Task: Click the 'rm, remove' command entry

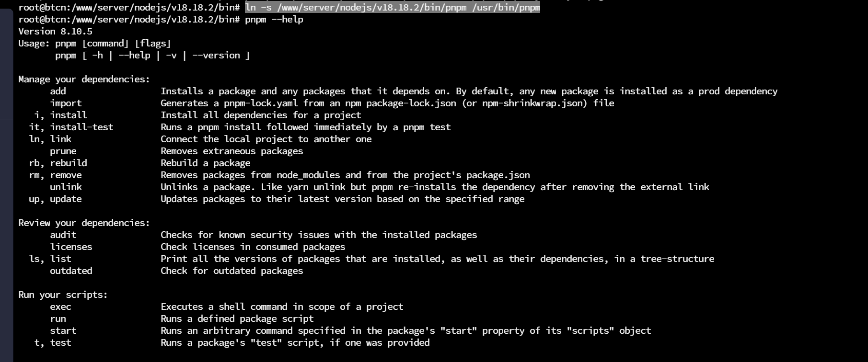Action: 55,175
